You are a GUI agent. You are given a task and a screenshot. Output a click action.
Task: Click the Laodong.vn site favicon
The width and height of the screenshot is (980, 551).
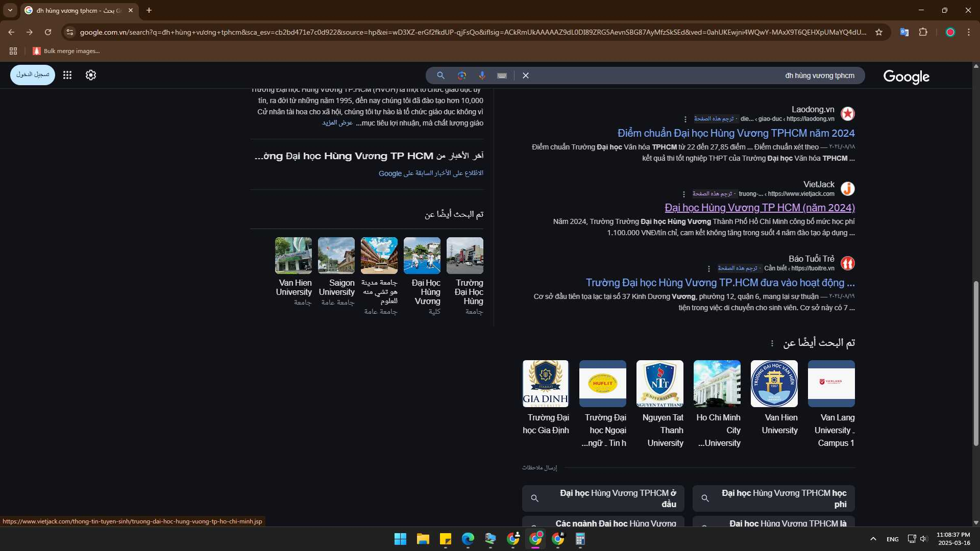(848, 114)
